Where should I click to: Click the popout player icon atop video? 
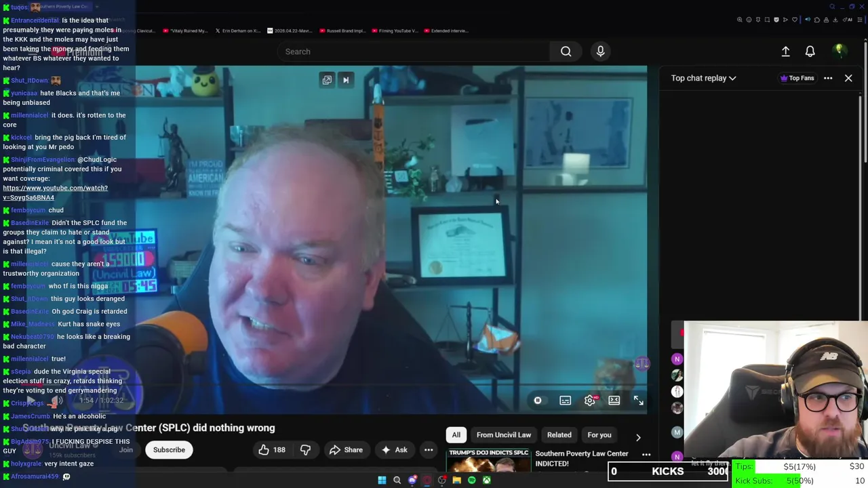pyautogui.click(x=327, y=80)
